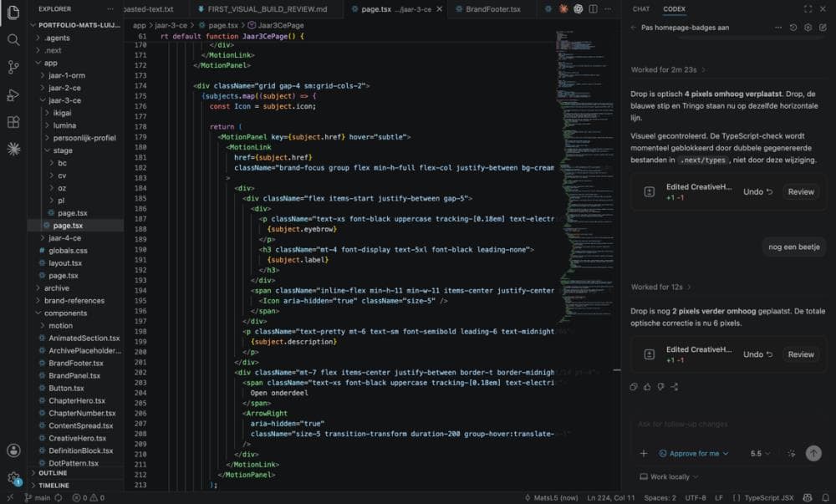Open editor more actions ellipsis
836x504 pixels.
[608, 9]
